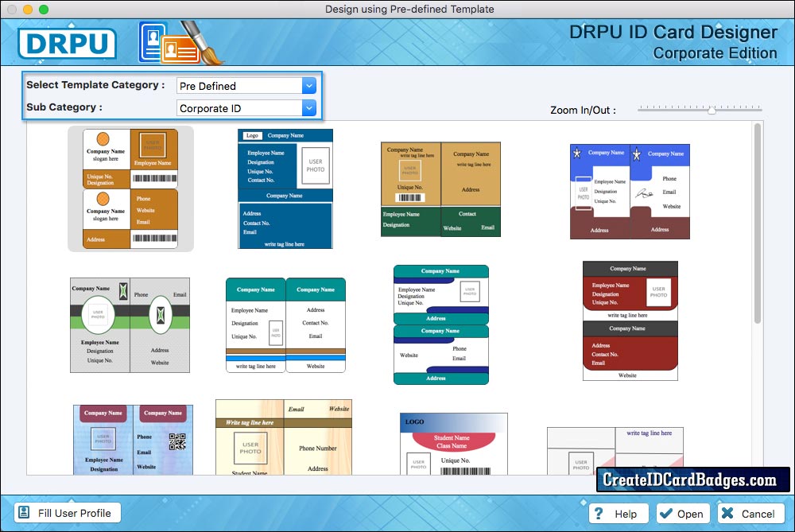The image size is (795, 532).
Task: Click the Help button
Action: [x=619, y=514]
